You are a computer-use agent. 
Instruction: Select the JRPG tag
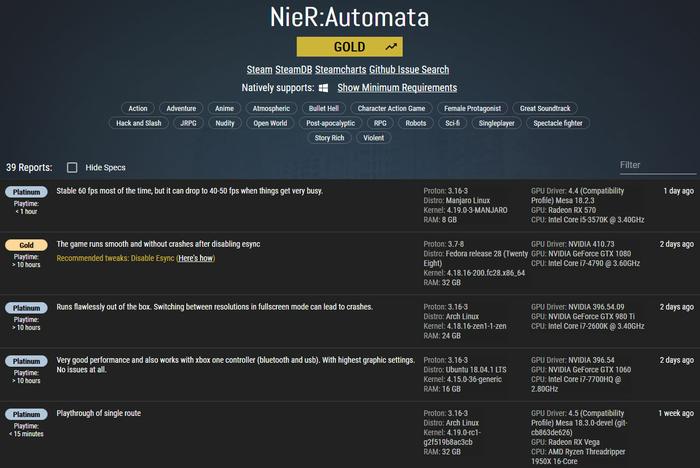(188, 123)
